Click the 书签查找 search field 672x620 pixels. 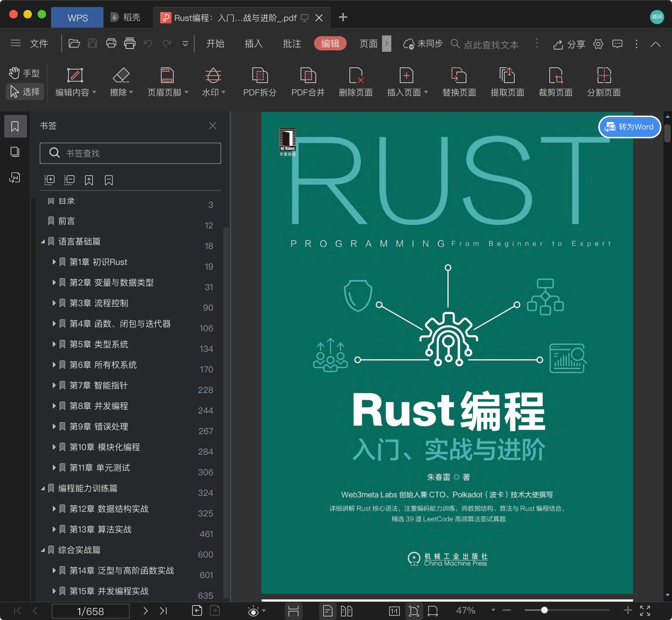click(x=130, y=153)
